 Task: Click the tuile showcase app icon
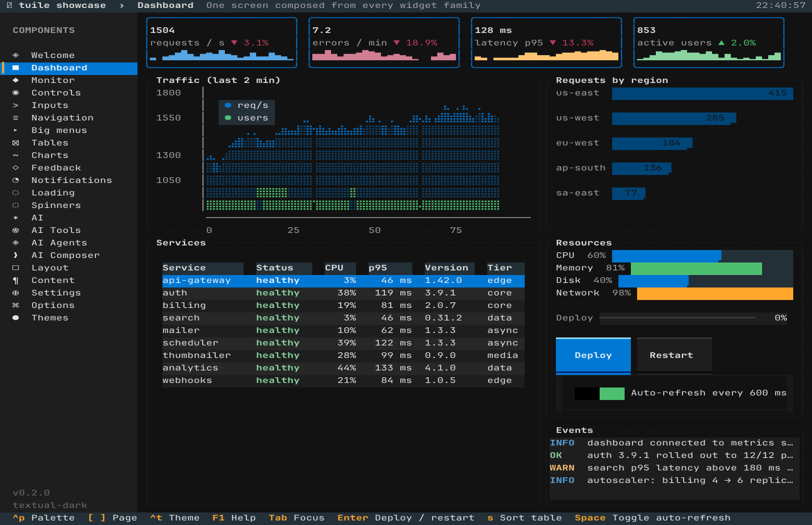[x=9, y=5]
